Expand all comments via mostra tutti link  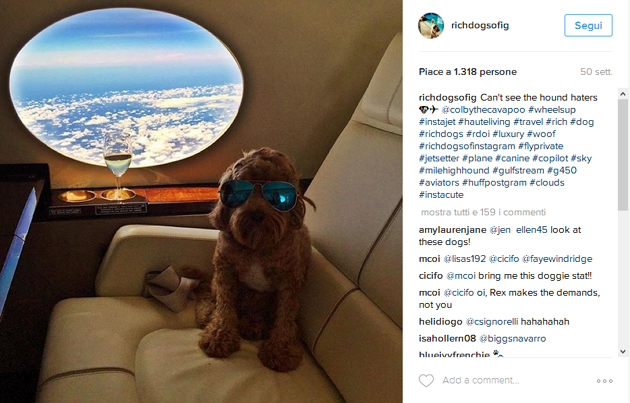[483, 212]
